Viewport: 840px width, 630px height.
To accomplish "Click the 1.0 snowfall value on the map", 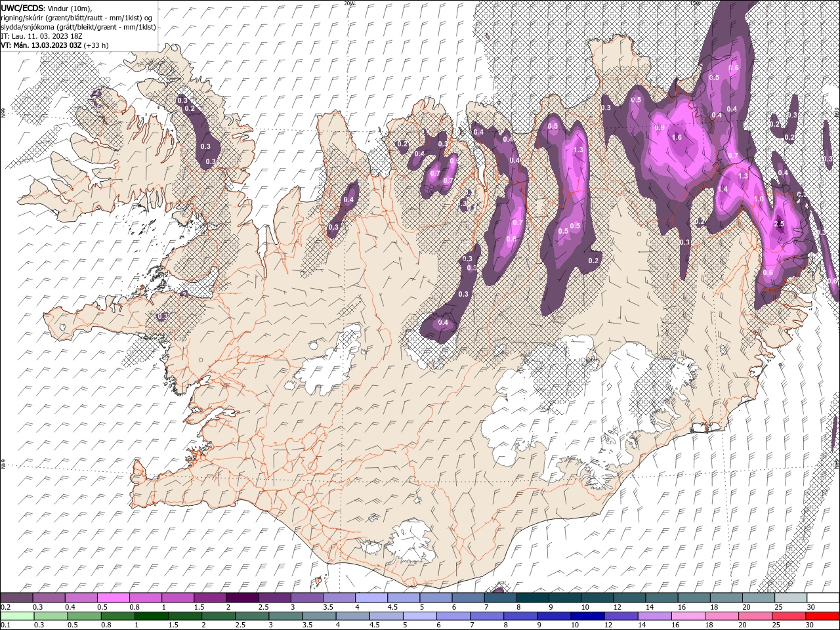I will coord(759,199).
